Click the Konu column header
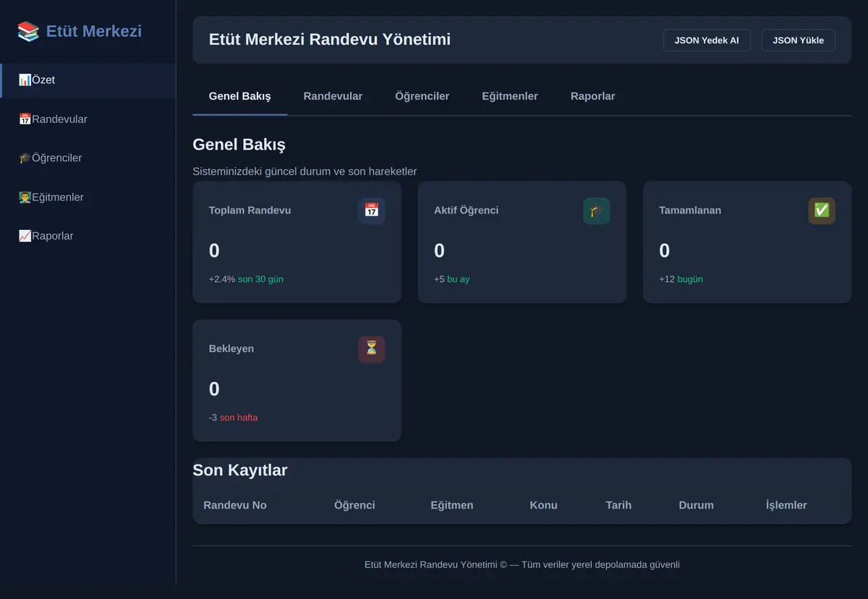868x599 pixels. tap(544, 505)
